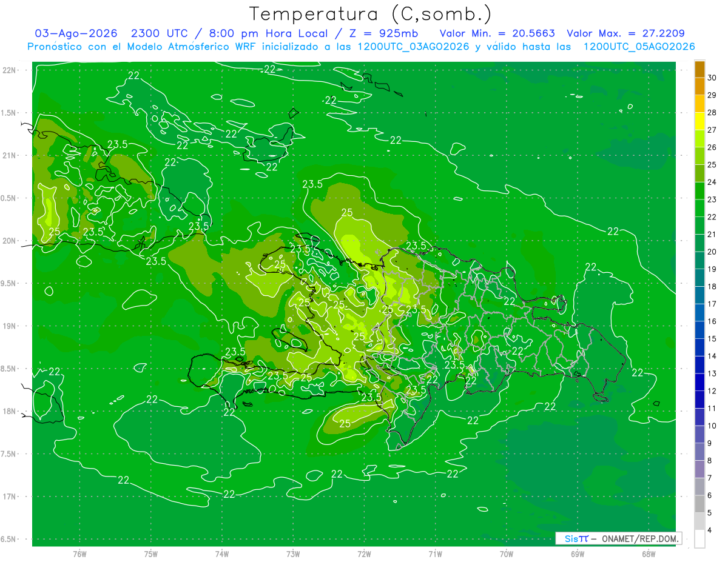
Task: Click the '7.5N' latitude axis label
Action: [9, 454]
